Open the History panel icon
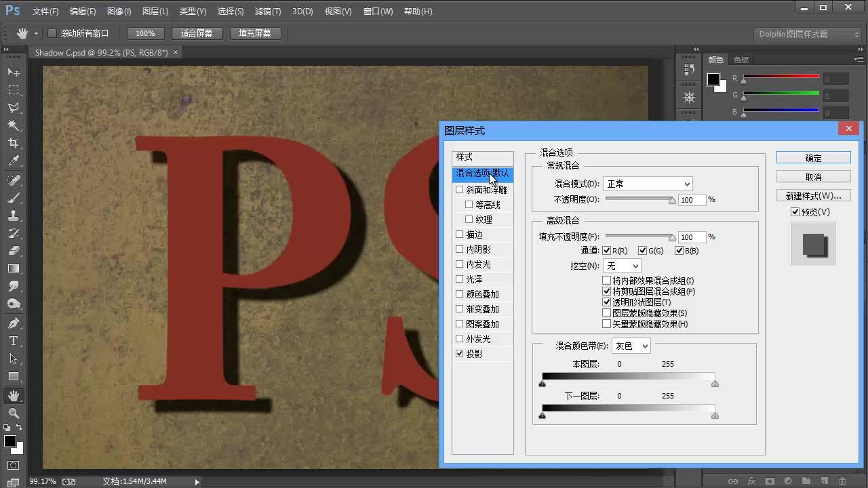Image resolution: width=868 pixels, height=488 pixels. [689, 69]
